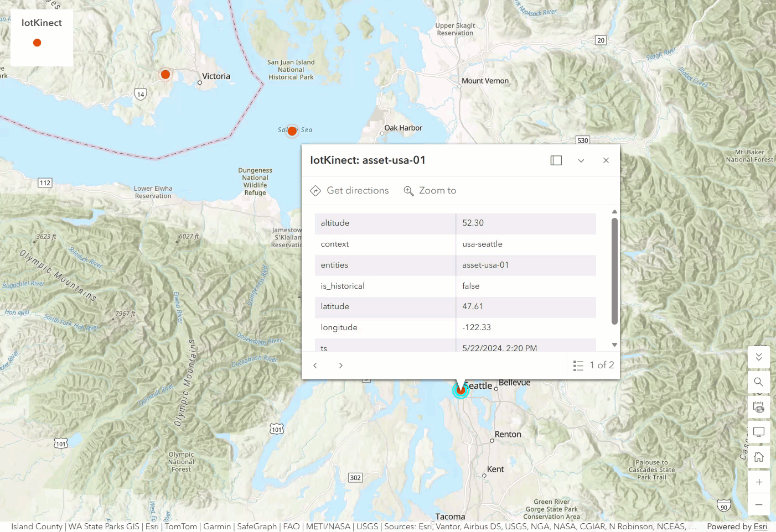Viewport: 776px width, 532px height.
Task: Click the Tacoma city label
Action: click(450, 517)
